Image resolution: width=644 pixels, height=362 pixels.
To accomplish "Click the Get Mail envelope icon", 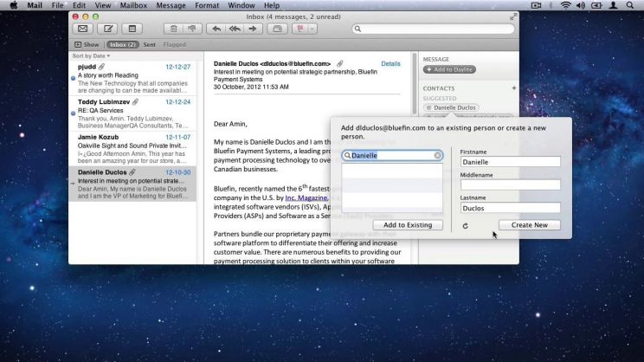I will 82,29.
